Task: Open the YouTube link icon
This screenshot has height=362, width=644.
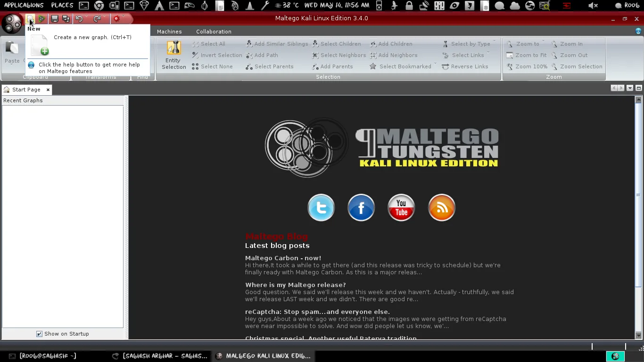Action: (x=401, y=207)
